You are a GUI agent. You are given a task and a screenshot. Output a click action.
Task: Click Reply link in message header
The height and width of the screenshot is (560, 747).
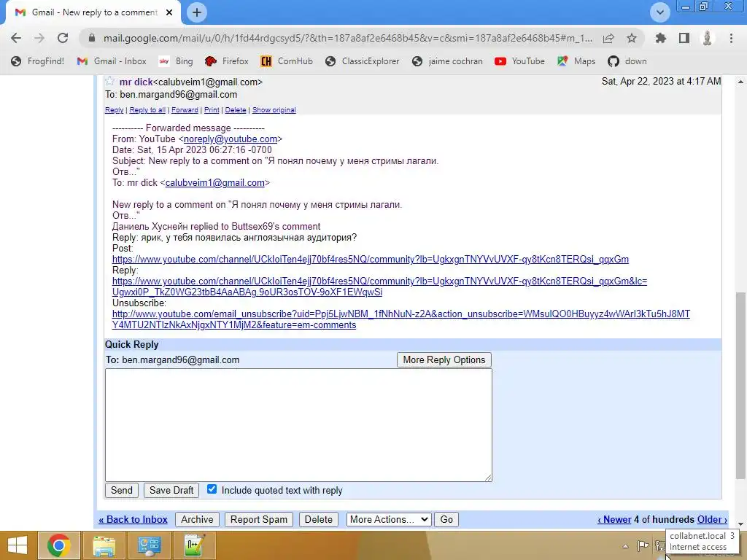tap(115, 110)
